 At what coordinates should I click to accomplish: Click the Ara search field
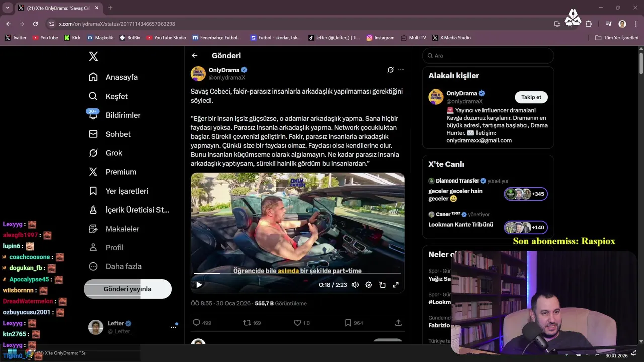[488, 56]
